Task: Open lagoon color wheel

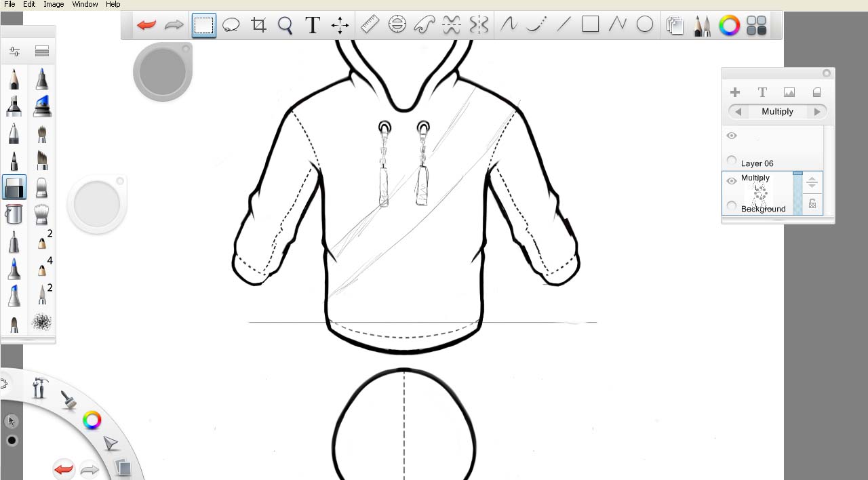Action: click(x=92, y=420)
